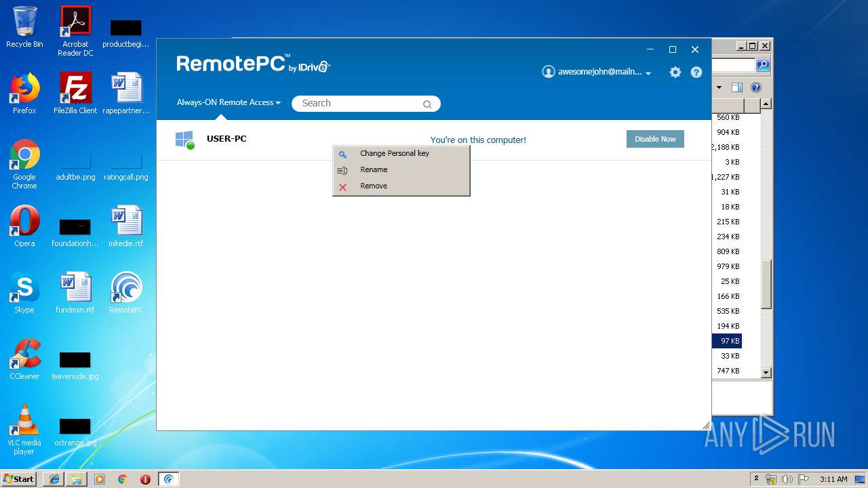The image size is (868, 488).
Task: Select fundmsn.rtf file on desktop
Action: [75, 293]
